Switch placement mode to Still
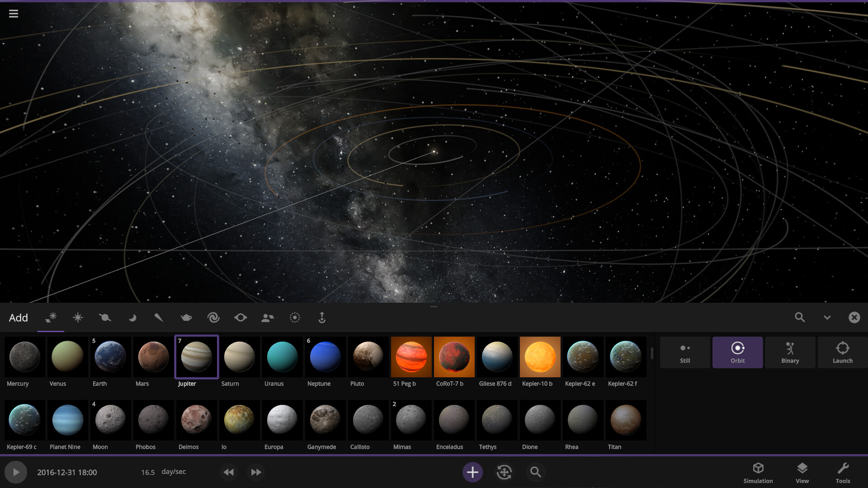This screenshot has height=488, width=868. pyautogui.click(x=684, y=352)
